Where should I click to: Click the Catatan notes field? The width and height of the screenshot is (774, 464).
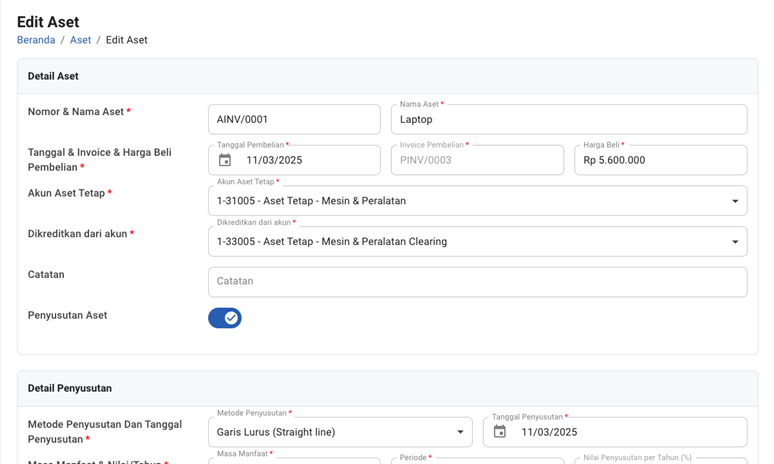[x=477, y=282]
